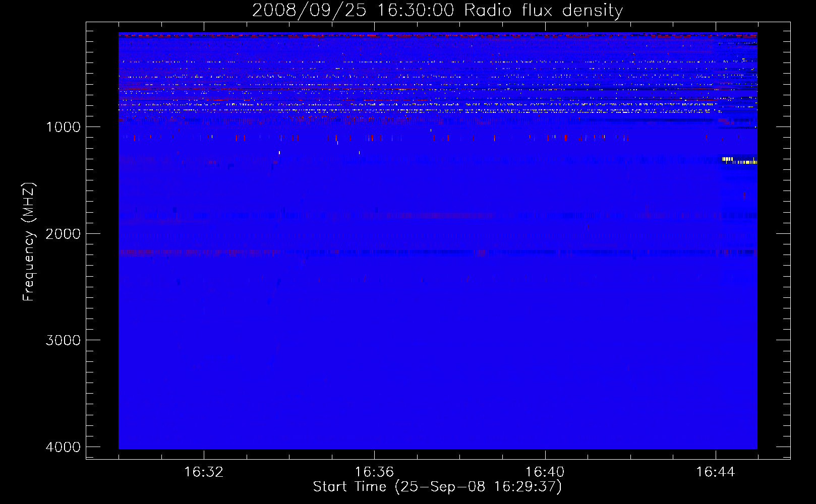
Task: Click the 3000 frequency tick label
Action: pyautogui.click(x=63, y=340)
